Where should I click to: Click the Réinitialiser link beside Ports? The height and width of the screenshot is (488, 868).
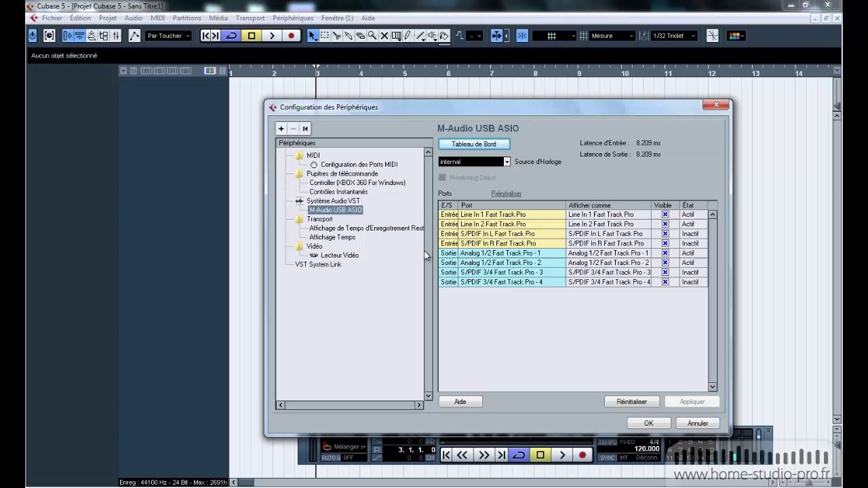[507, 194]
